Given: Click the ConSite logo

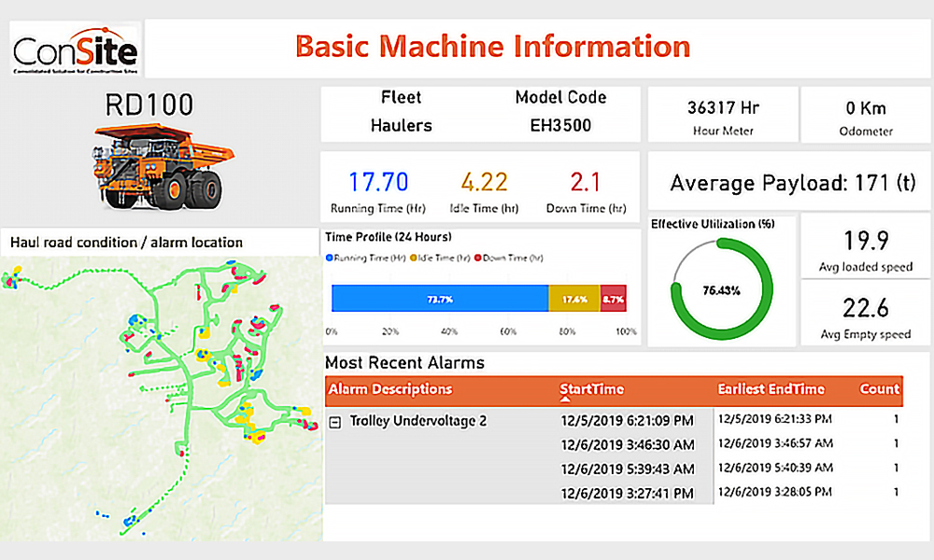Looking at the screenshot, I should [x=75, y=49].
